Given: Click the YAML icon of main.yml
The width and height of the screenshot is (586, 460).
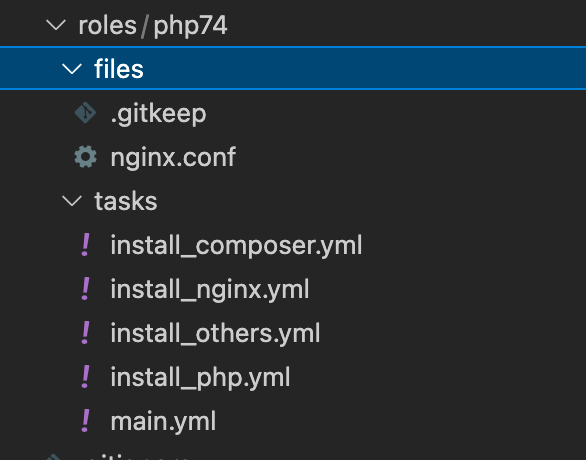Looking at the screenshot, I should [x=86, y=421].
